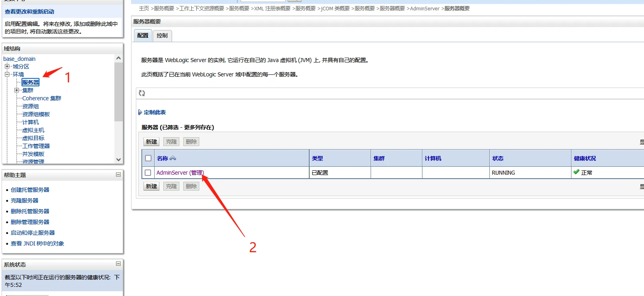This screenshot has width=644, height=296.
Task: Open help link 克隆服务器
Action: coord(25,201)
